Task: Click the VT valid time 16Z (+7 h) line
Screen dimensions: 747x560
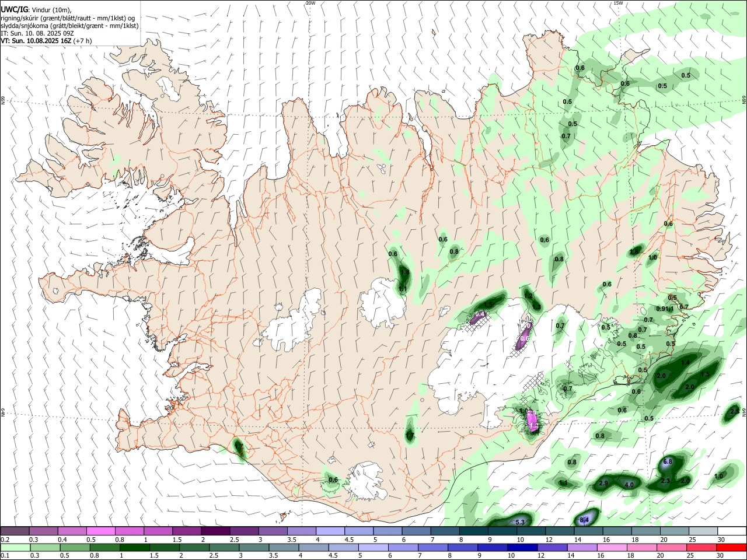Action: [x=46, y=41]
